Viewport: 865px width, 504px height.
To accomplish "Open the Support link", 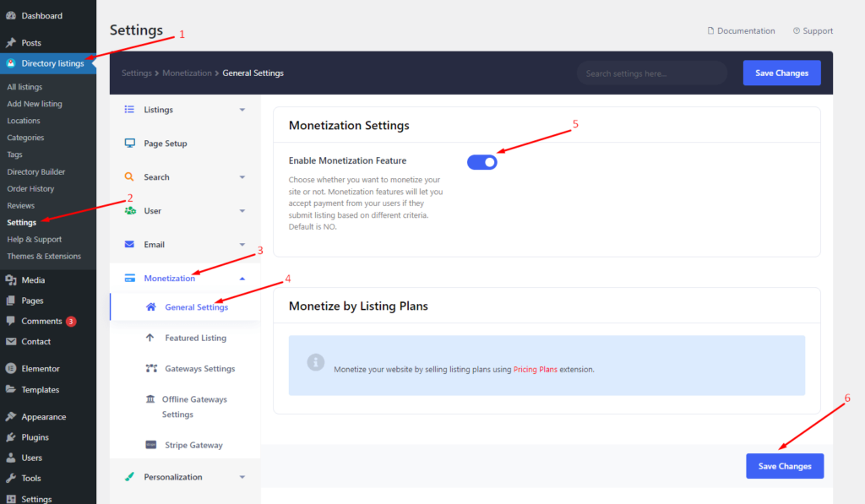I will pyautogui.click(x=813, y=31).
